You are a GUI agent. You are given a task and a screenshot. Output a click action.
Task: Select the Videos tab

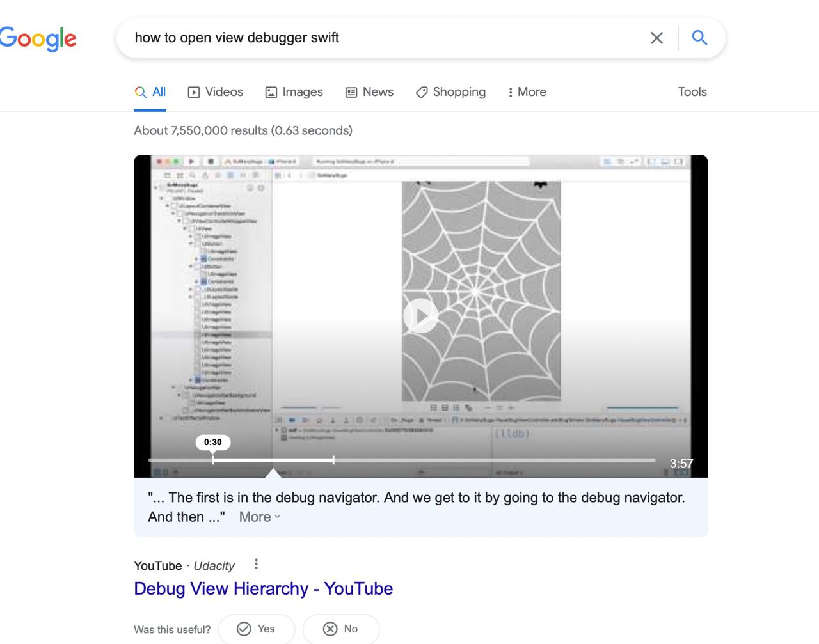[215, 92]
